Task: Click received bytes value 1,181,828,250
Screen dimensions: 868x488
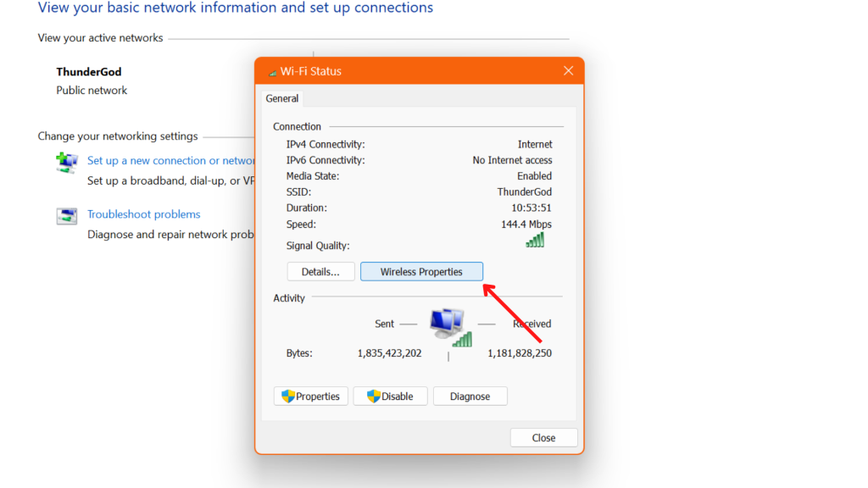Action: tap(520, 353)
